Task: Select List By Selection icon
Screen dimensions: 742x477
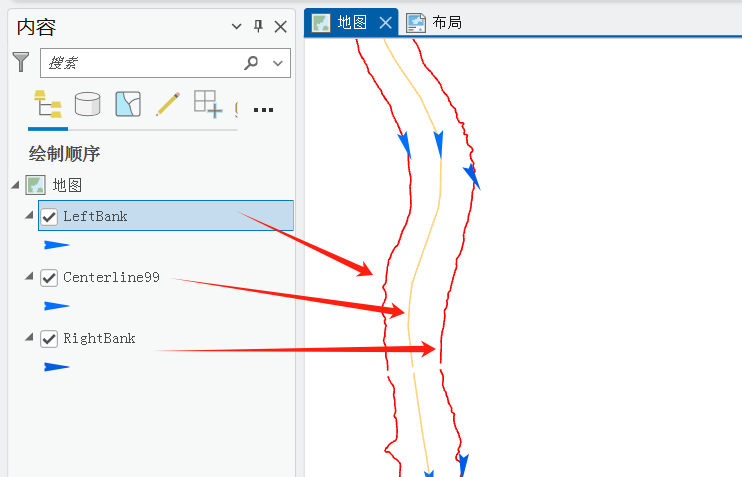Action: click(x=128, y=104)
